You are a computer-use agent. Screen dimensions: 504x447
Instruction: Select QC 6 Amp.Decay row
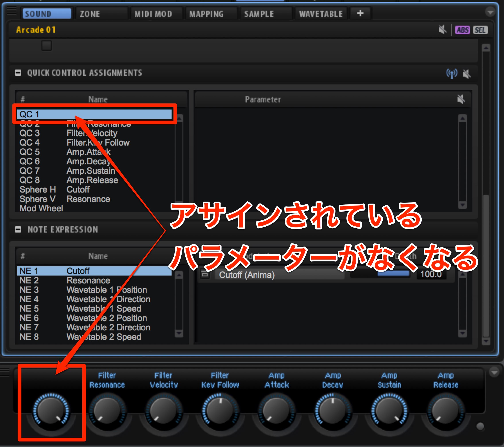click(94, 161)
